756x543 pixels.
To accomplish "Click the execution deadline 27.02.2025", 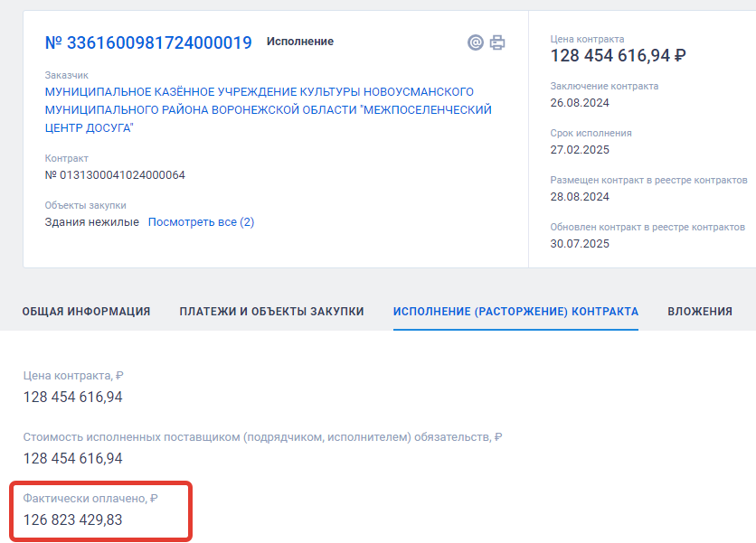I will 580,150.
